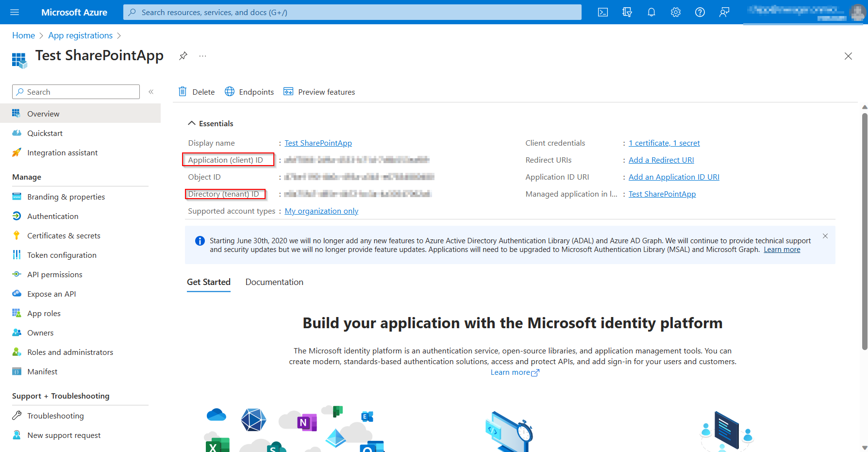Viewport: 868px width, 452px height.
Task: Send feedback to Microsoft
Action: click(724, 12)
